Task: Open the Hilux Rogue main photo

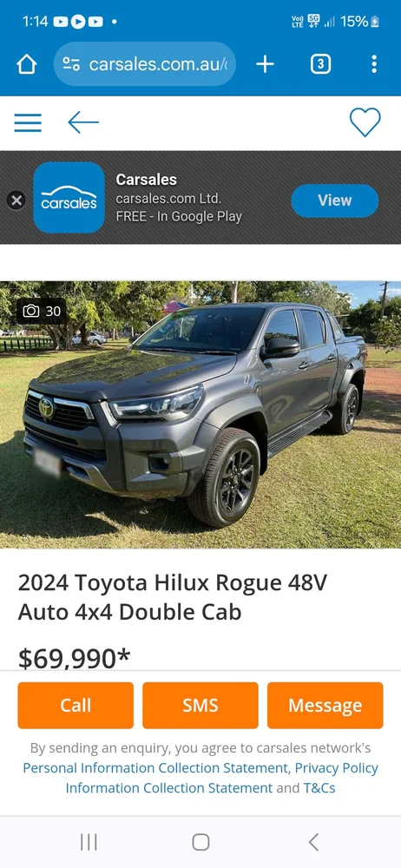Action: pos(200,415)
